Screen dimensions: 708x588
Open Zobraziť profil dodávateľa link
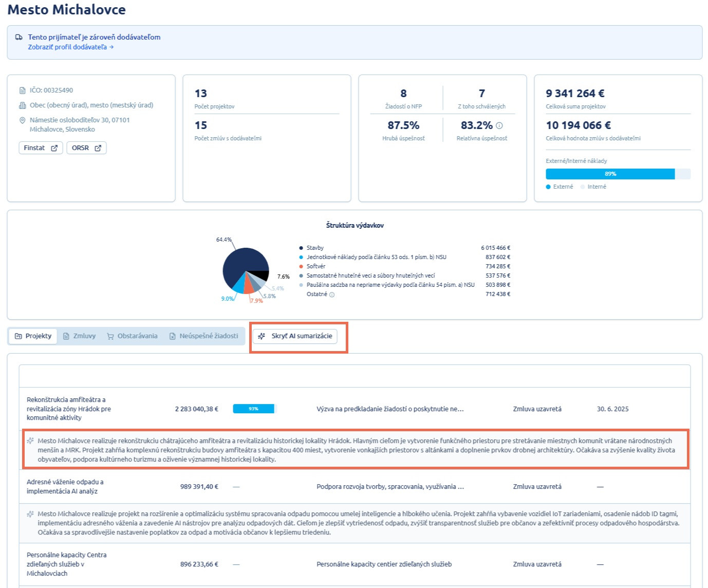(x=70, y=47)
